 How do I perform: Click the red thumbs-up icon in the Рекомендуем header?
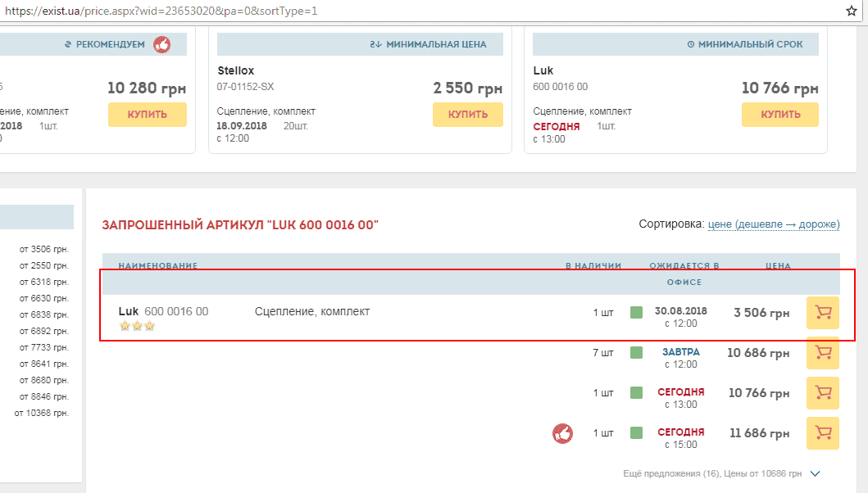click(162, 44)
